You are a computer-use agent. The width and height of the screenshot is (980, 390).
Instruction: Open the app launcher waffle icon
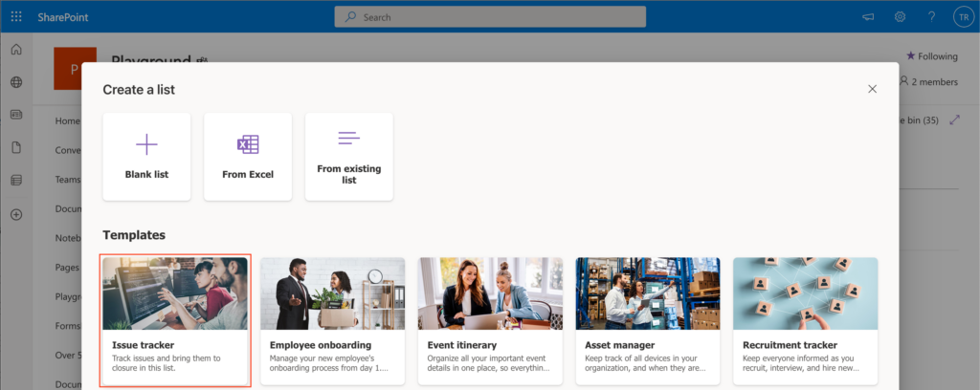point(16,17)
